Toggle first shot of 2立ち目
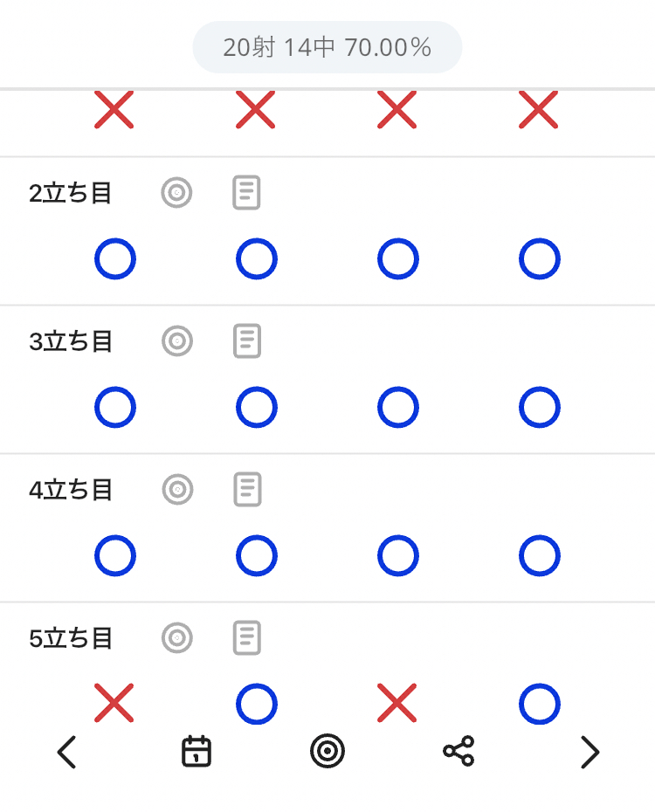The width and height of the screenshot is (655, 812). (115, 259)
